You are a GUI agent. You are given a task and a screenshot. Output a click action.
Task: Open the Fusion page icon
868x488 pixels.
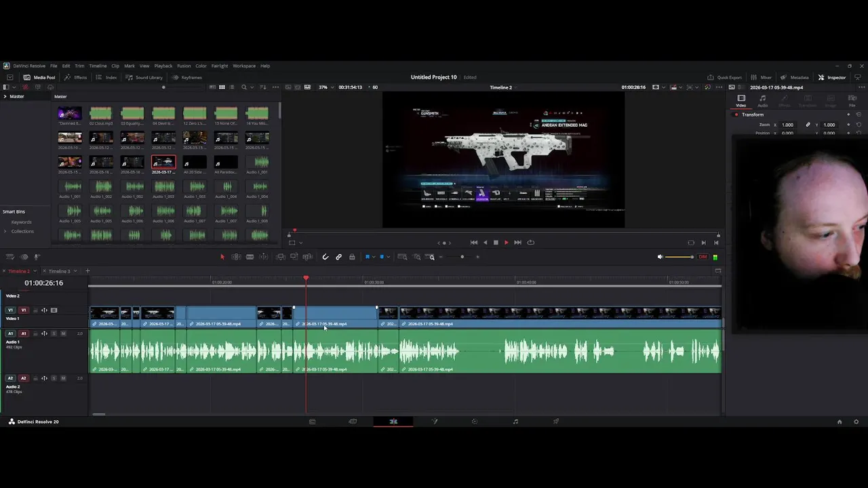point(434,422)
